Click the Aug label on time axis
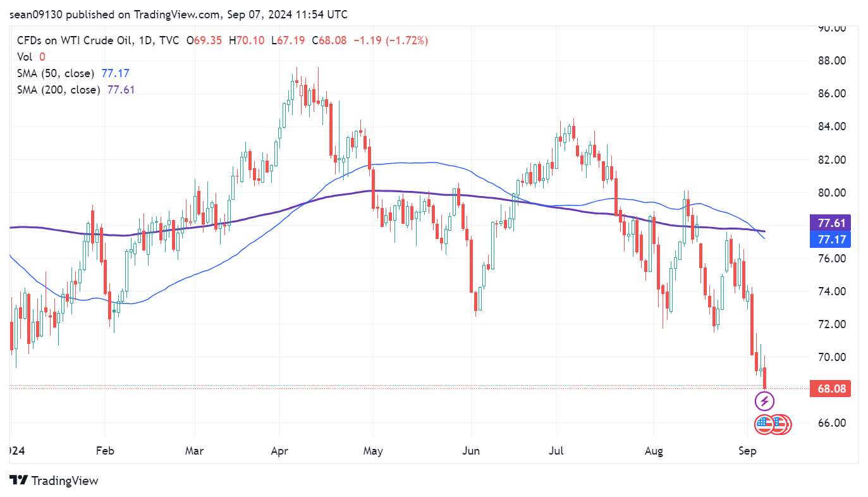The height and width of the screenshot is (497, 868). [654, 451]
